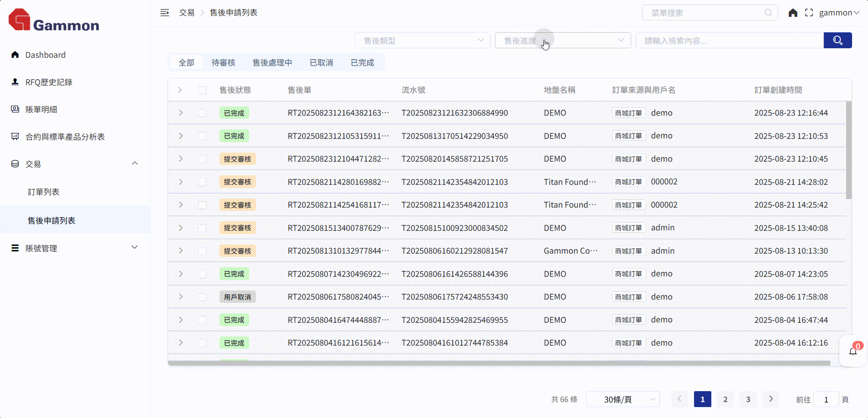Viewport: 868px width, 418px height.
Task: Click the 請輸入檢索內容 search input field
Action: [730, 41]
